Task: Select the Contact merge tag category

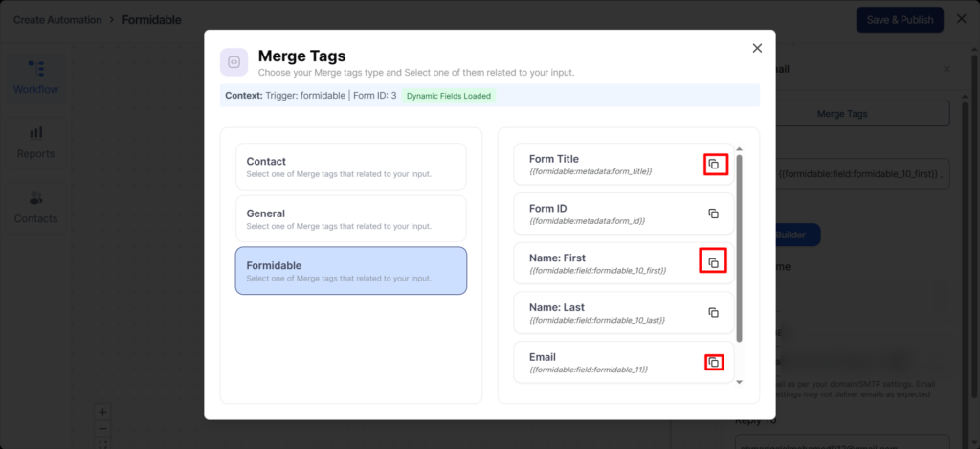Action: tap(351, 167)
